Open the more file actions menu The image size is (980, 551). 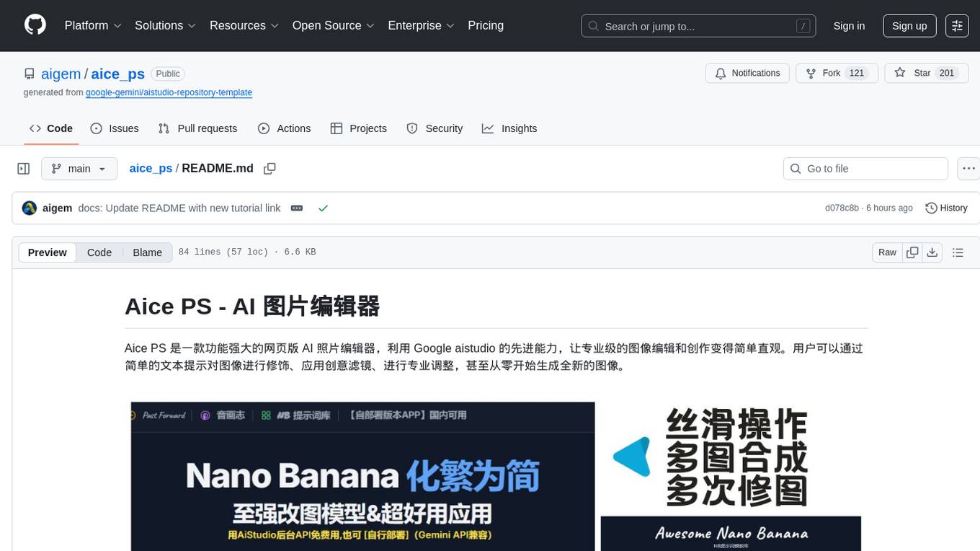pos(969,169)
